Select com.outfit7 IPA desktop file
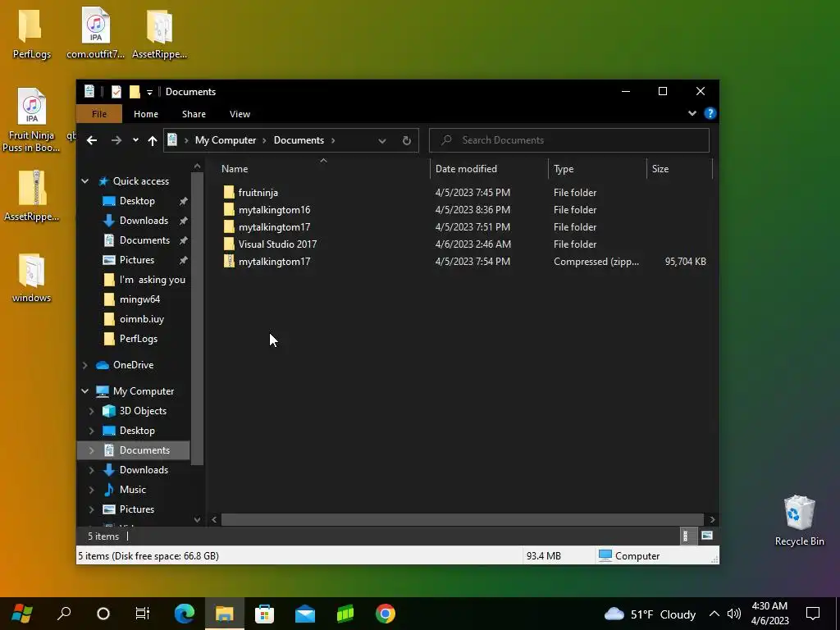 [95, 33]
